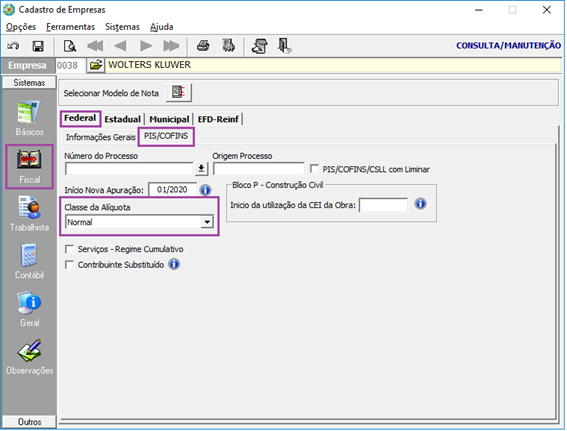Viewport: 567px width, 431px height.
Task: Click the save diskette icon in toolbar
Action: [x=38, y=46]
